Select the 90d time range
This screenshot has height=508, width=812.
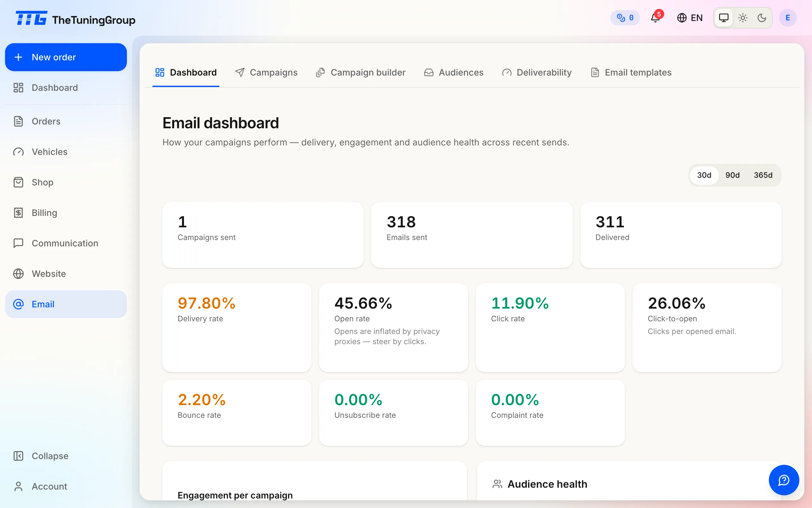732,175
